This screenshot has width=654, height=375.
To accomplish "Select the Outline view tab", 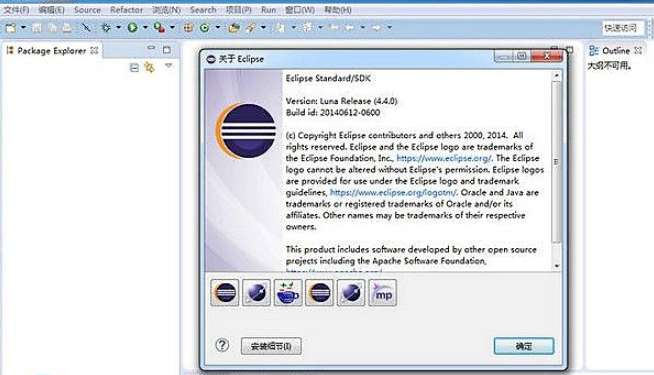I will pyautogui.click(x=615, y=51).
